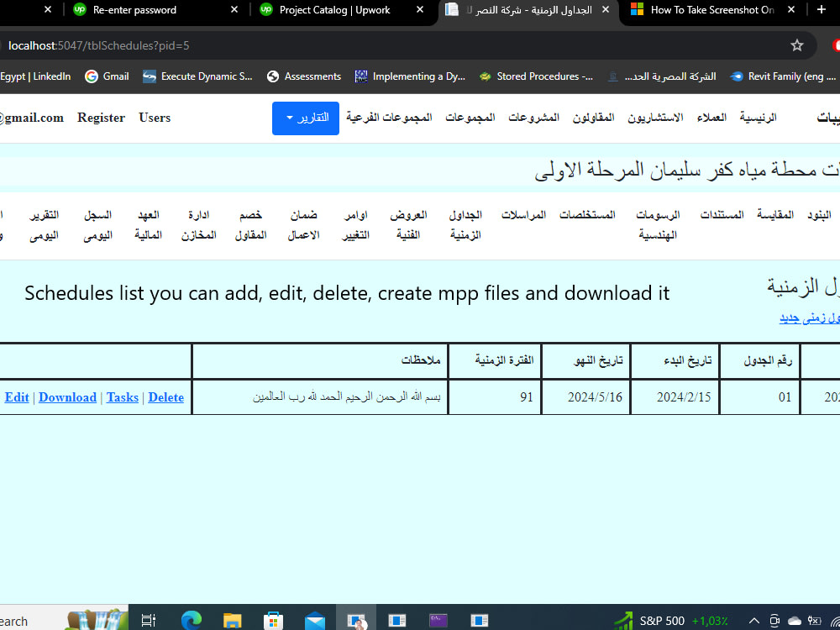
Task: Open the الشركة المصرية bookmark
Action: tap(662, 76)
